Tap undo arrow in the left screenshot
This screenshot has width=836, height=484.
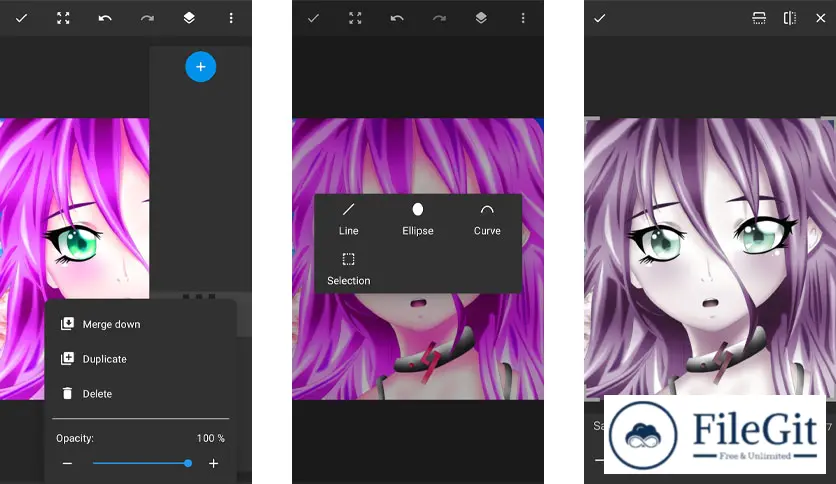coord(105,18)
